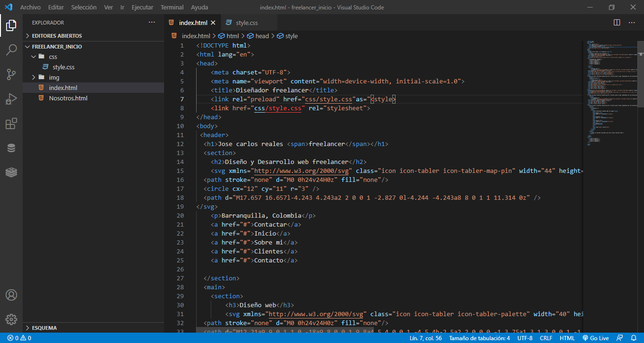Image resolution: width=644 pixels, height=343 pixels.
Task: Open the Editar menu
Action: pos(56,8)
